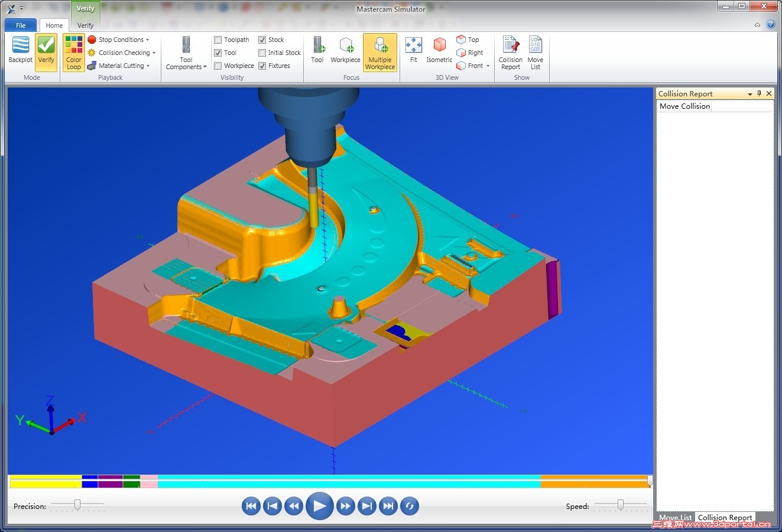Viewport: 782px width, 532px height.
Task: Click the purple segment of the operation timeline
Action: coord(111,481)
